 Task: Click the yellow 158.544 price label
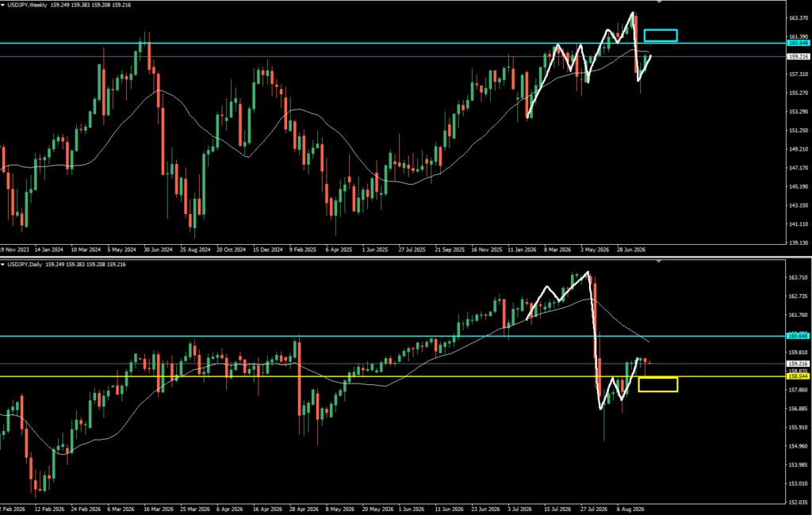(798, 376)
